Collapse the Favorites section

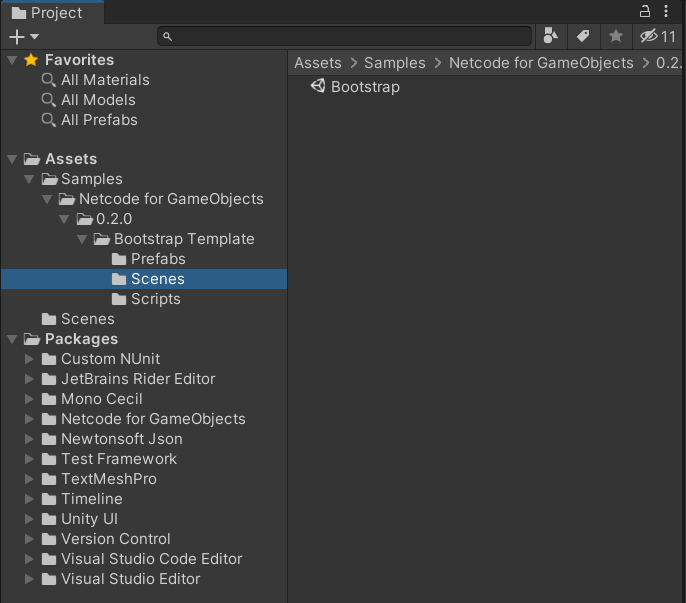click(12, 60)
